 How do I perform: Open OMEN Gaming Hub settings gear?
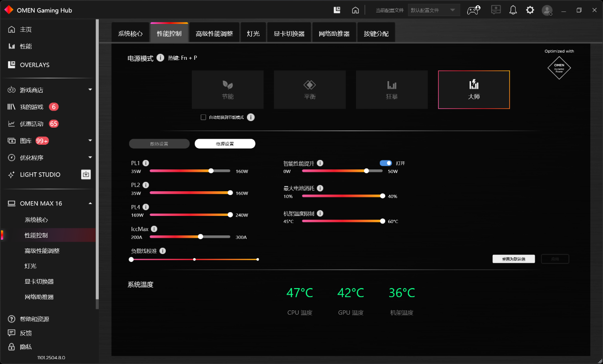pos(530,9)
